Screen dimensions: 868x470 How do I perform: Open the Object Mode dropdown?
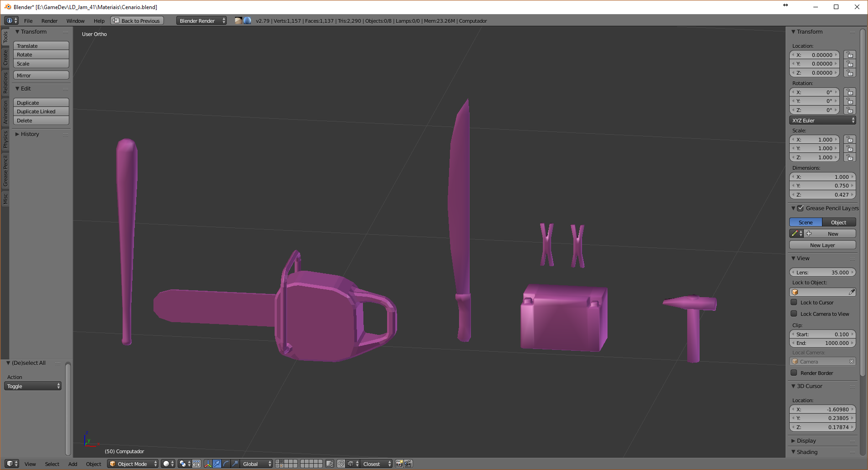click(133, 464)
